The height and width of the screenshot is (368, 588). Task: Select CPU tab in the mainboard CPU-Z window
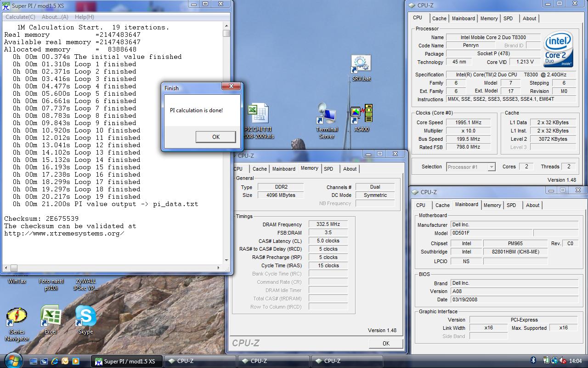point(421,205)
